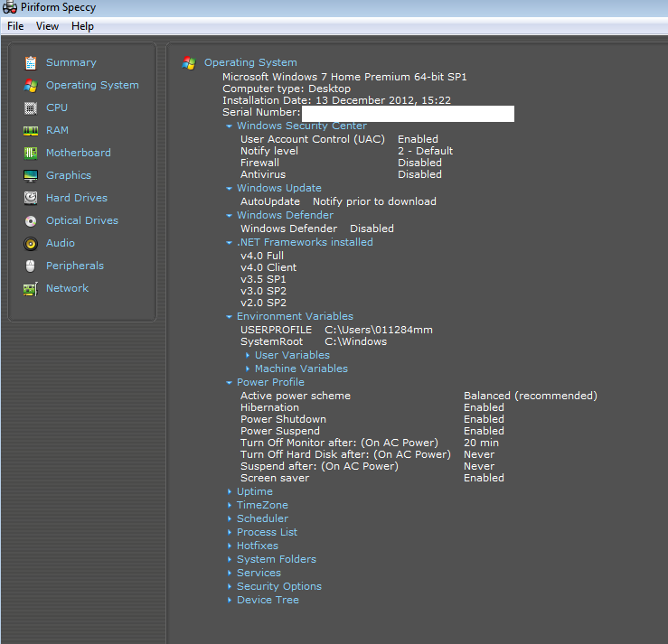Click the Windows flag icon beside Operating System heading
Screen dimensions: 668x644
(189, 63)
